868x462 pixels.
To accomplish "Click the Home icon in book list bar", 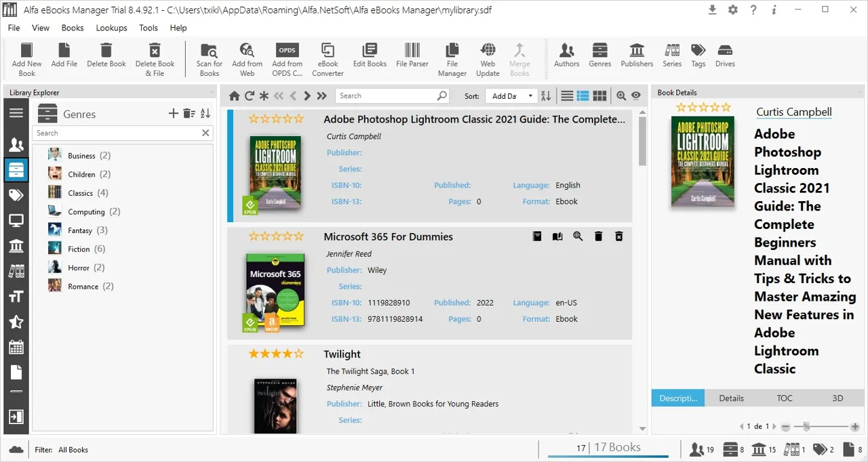I will [234, 96].
